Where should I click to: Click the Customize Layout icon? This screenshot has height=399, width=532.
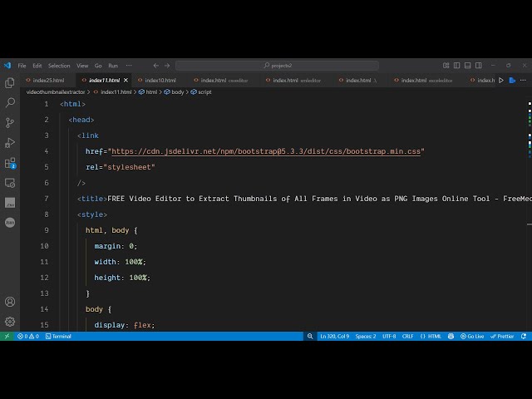tap(446, 66)
